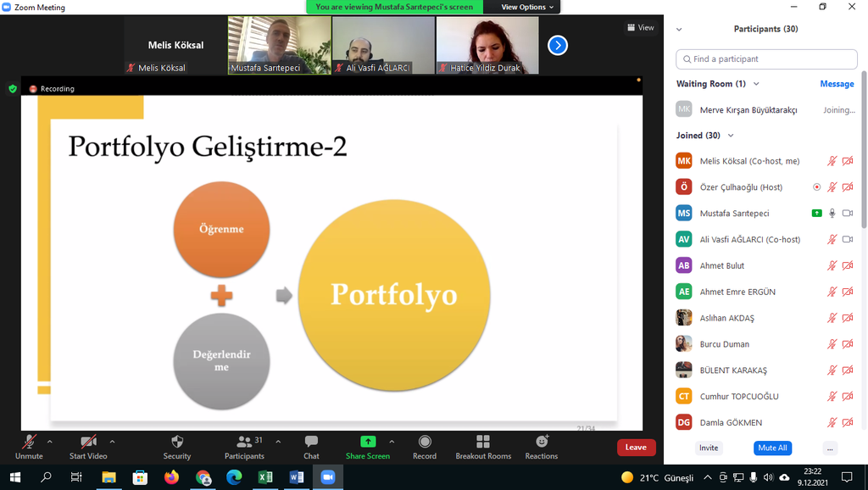Open the Reactions menu
868x490 pixels.
pyautogui.click(x=541, y=443)
